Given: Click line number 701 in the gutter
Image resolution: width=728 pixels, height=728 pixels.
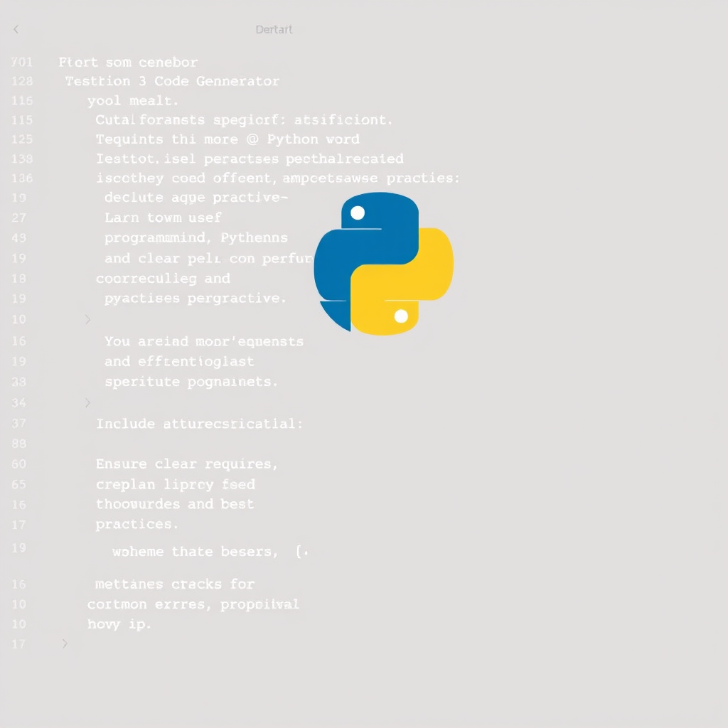Looking at the screenshot, I should pos(22,63).
